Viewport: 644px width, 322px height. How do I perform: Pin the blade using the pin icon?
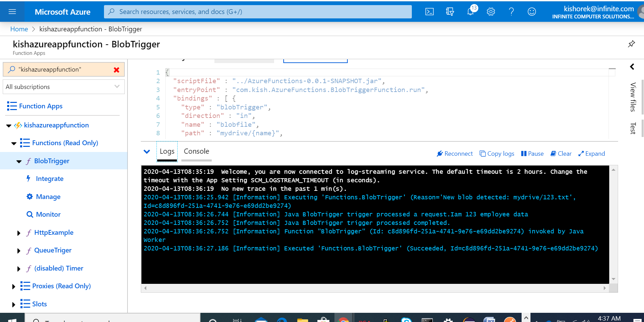[x=631, y=44]
